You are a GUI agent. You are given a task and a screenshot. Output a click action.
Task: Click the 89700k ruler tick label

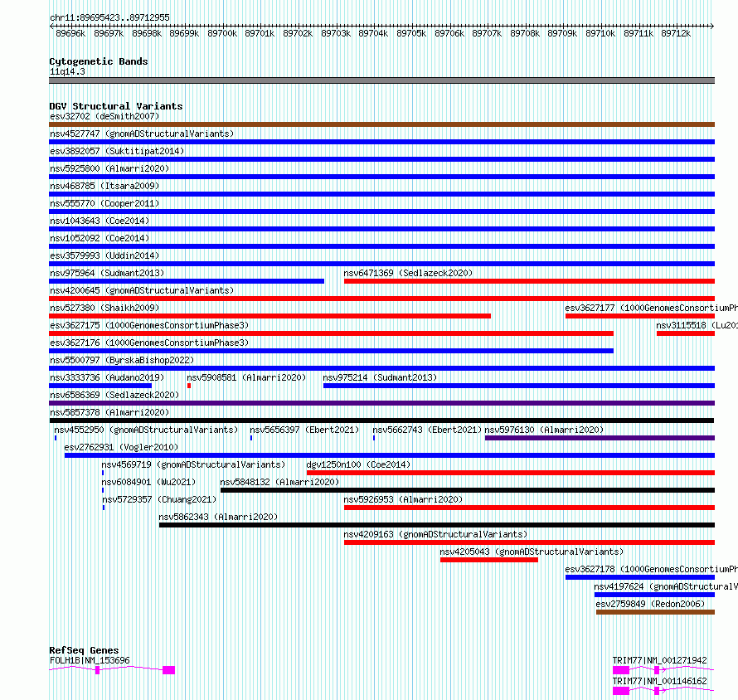click(x=222, y=33)
